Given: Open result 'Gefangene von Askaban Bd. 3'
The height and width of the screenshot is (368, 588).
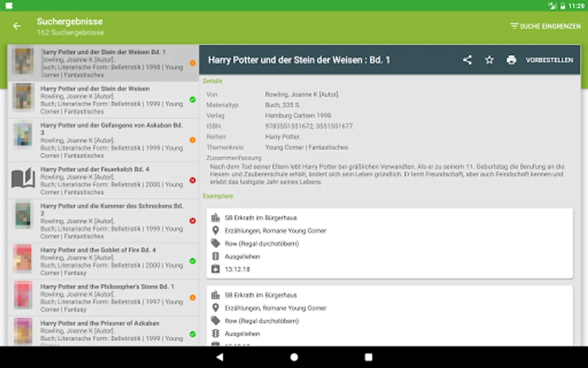Looking at the screenshot, I should pyautogui.click(x=103, y=140).
